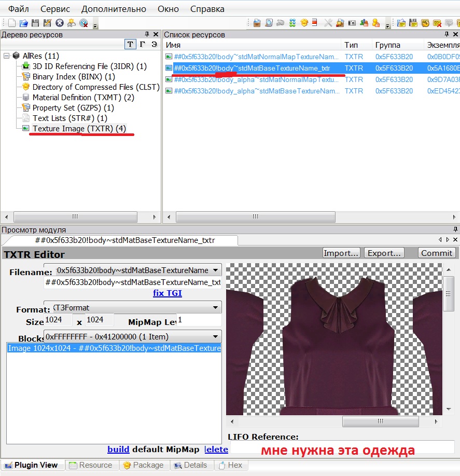Click the four green circles icon

(292, 23)
